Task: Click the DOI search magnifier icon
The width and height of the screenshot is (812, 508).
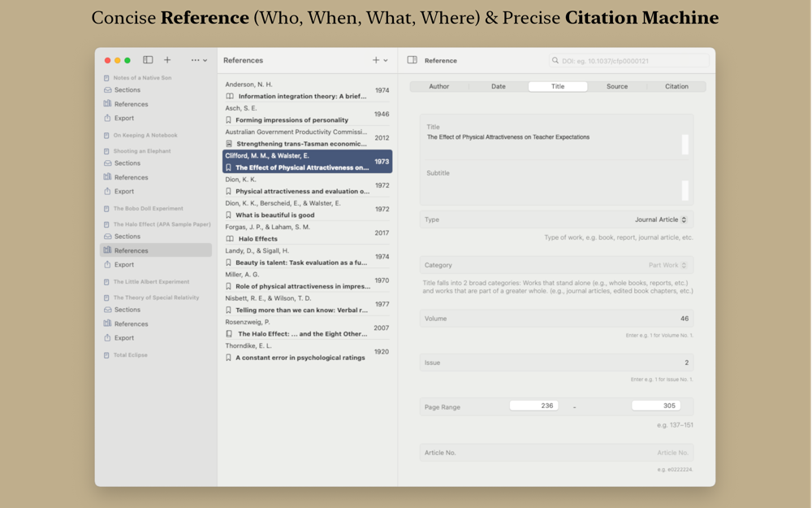Action: (555, 61)
